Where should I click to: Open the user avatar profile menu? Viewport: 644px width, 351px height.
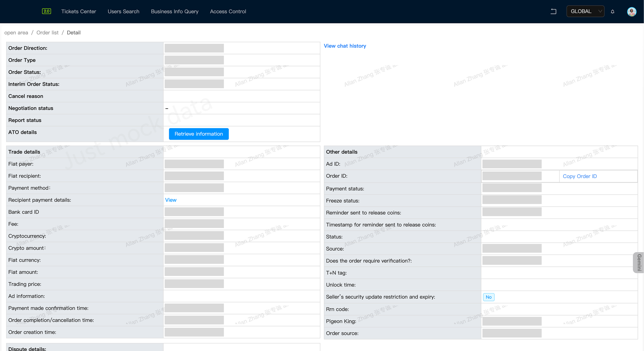tap(631, 12)
